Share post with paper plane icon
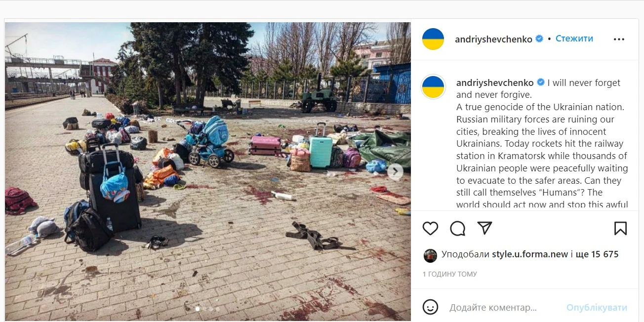The width and height of the screenshot is (644, 322). pos(485,228)
